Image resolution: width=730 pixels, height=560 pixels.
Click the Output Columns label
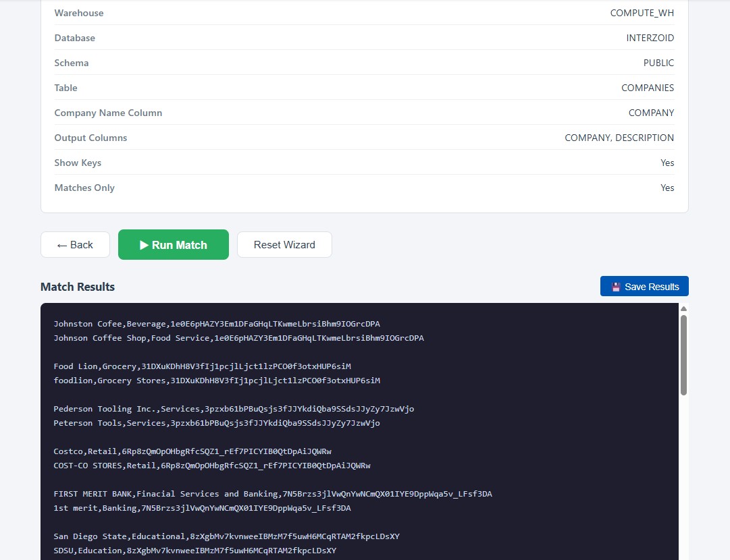[x=90, y=138]
